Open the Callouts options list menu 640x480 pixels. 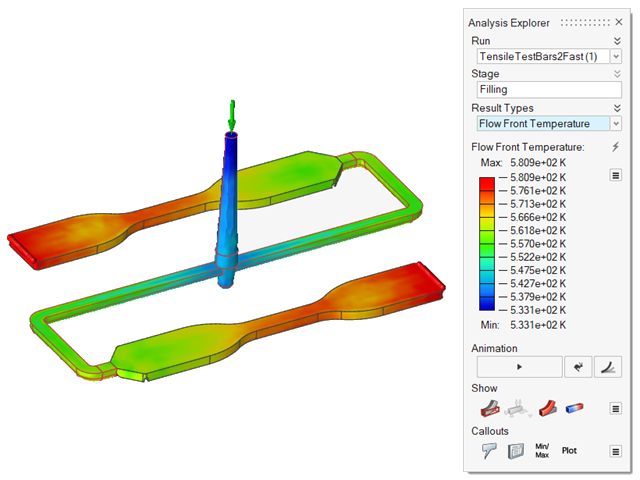[616, 451]
